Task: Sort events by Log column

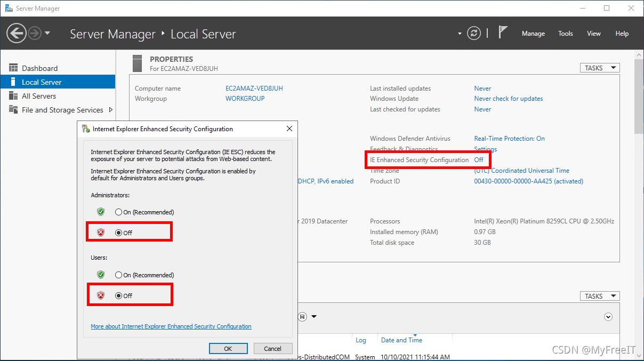Action: (361, 340)
